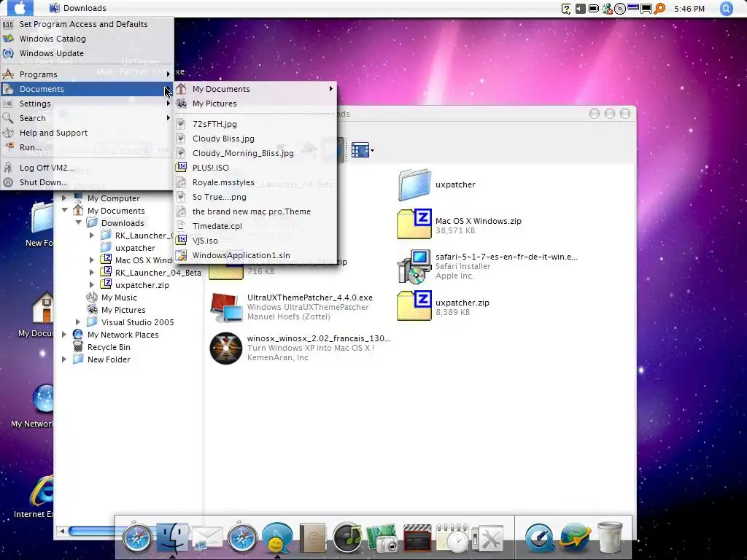This screenshot has width=747, height=560.
Task: Expand the New Folder tree node
Action: (64, 359)
